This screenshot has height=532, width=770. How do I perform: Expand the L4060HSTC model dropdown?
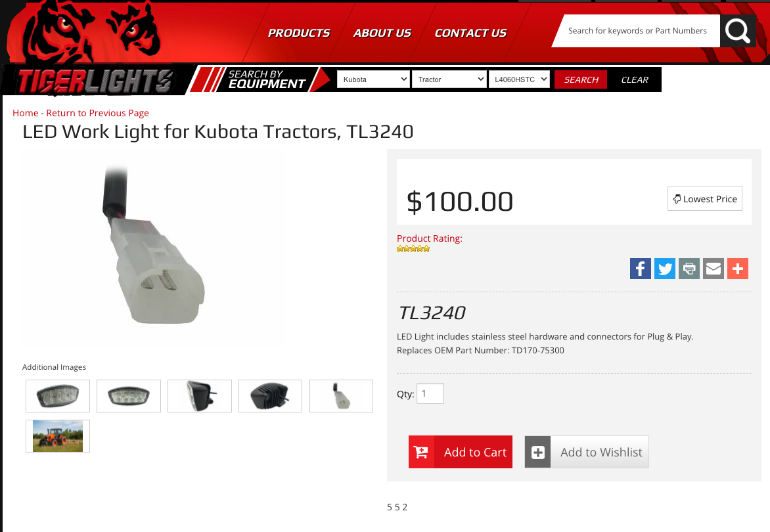tap(519, 79)
